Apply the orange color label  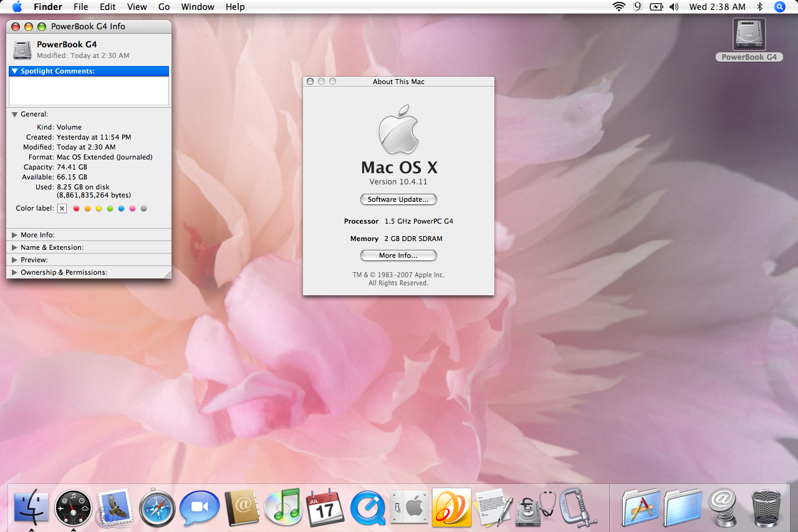pyautogui.click(x=88, y=209)
